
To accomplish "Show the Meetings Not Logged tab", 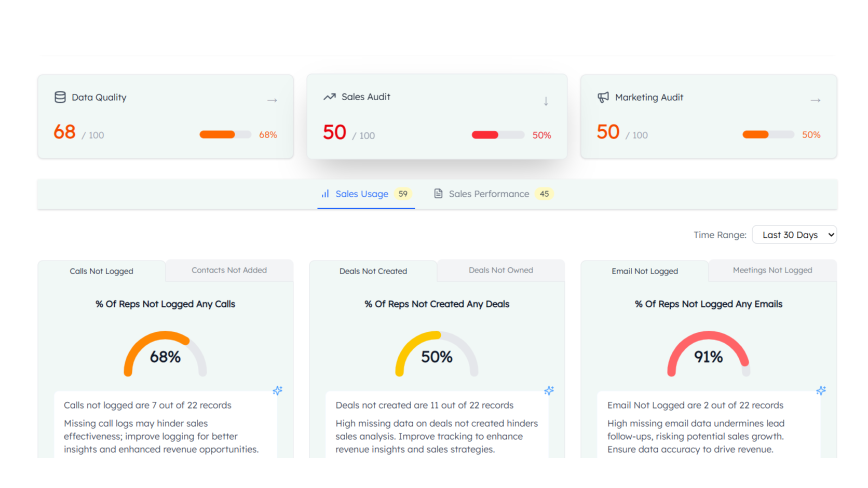I will point(772,270).
